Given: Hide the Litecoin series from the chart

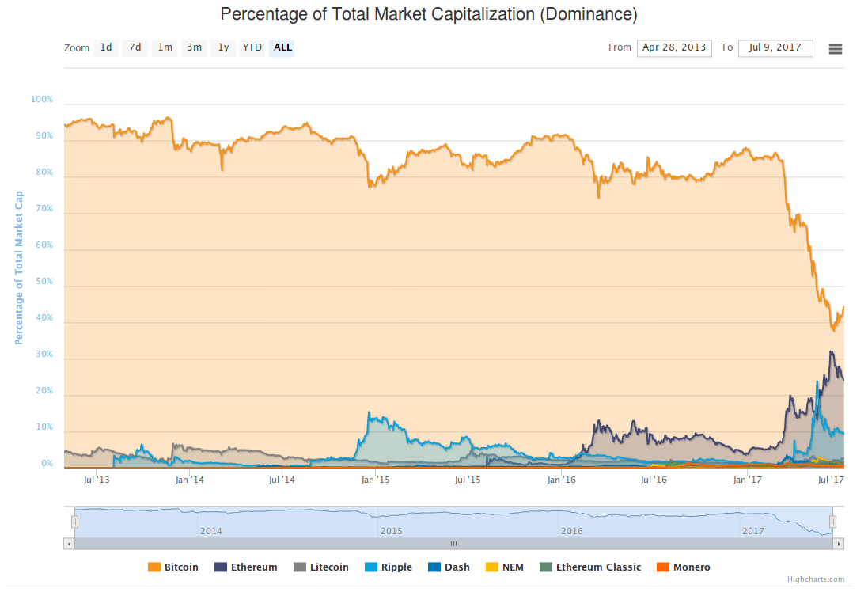Looking at the screenshot, I should point(321,567).
